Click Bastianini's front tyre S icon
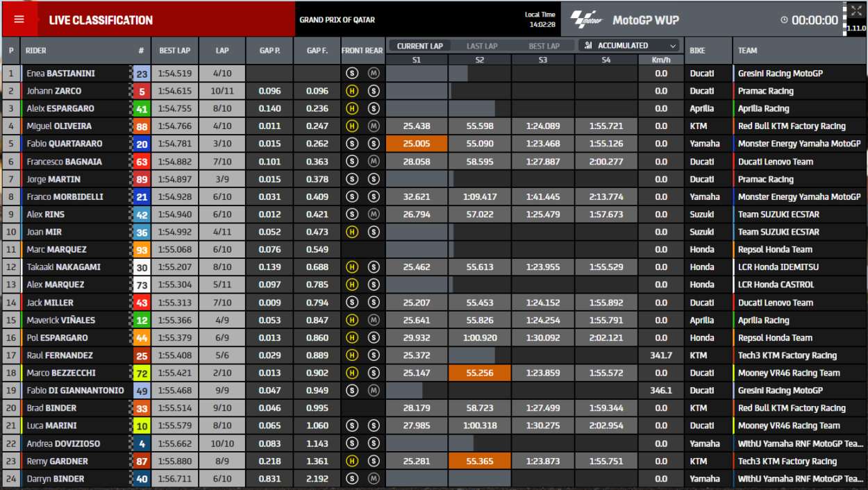This screenshot has width=868, height=490. pos(352,74)
